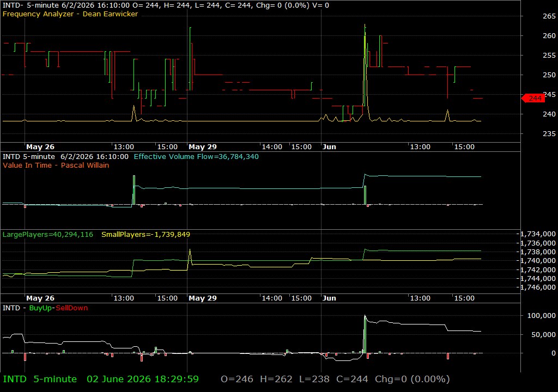558x392 pixels.
Task: Click the status bar L=238 value
Action: 314,379
